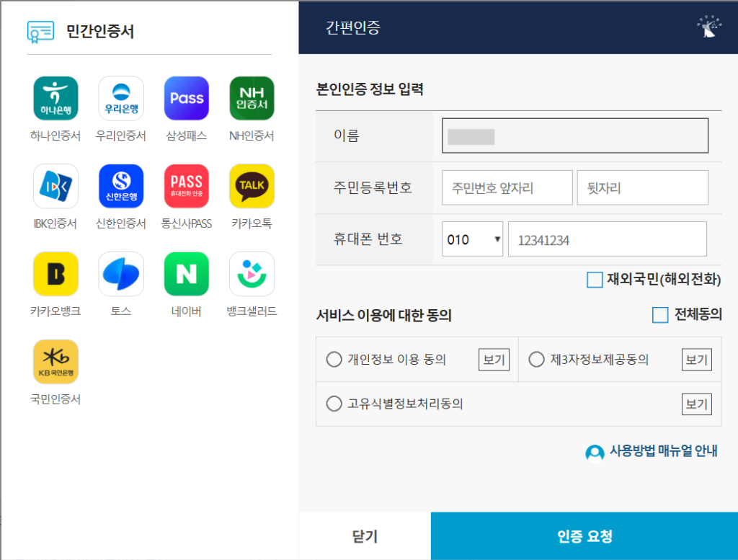
Task: Click the 국민인증서 label
Action: tap(55, 399)
